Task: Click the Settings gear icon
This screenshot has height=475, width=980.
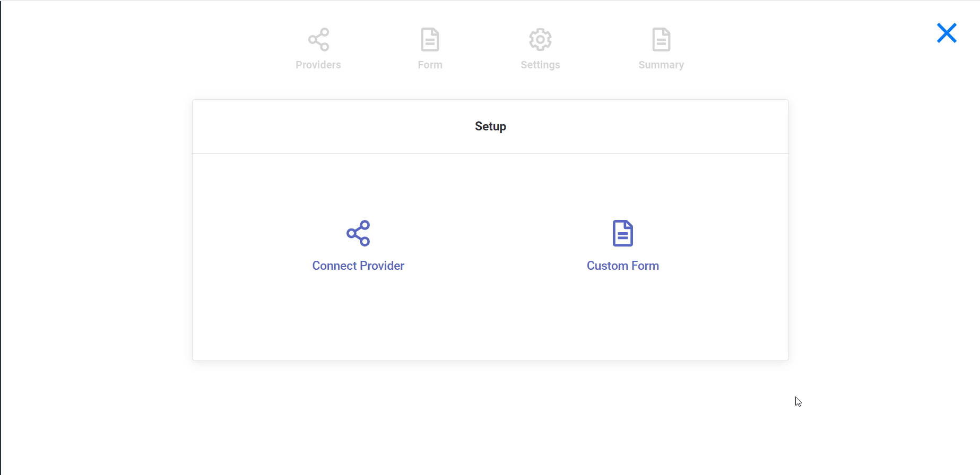Action: pos(540,40)
